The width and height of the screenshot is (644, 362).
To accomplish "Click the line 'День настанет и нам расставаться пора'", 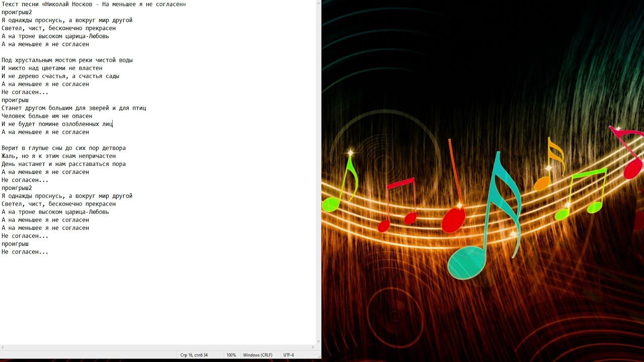I will [x=64, y=164].
